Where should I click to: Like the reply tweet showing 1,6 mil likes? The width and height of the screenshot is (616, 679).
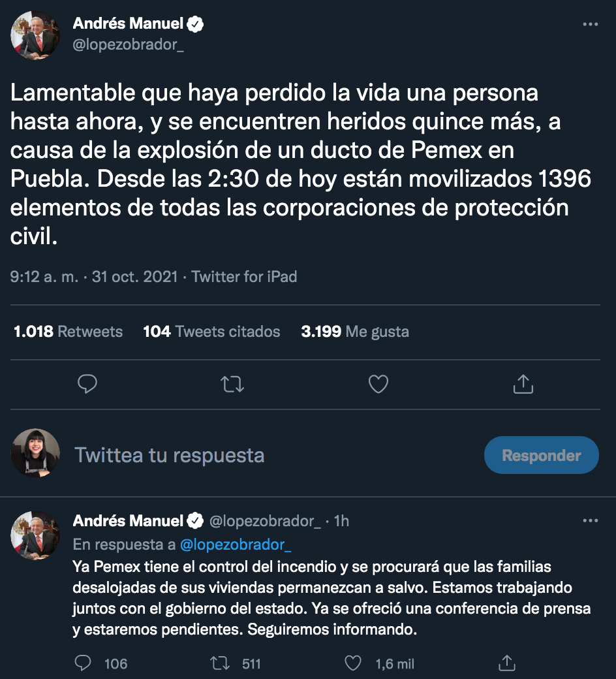click(352, 663)
